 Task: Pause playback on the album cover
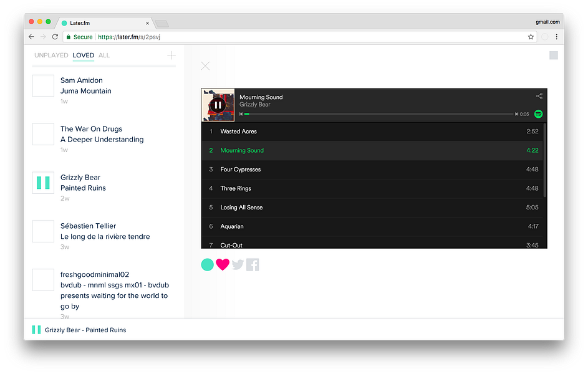click(218, 105)
